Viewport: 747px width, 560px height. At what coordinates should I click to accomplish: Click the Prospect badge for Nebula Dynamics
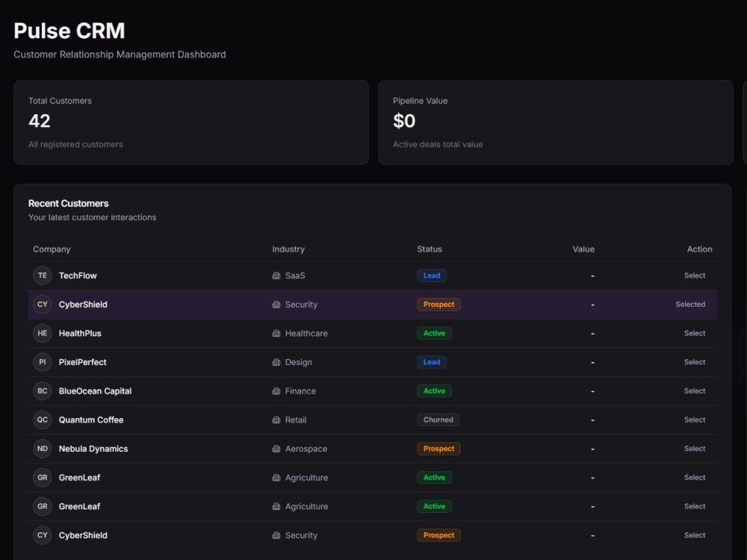click(x=438, y=449)
